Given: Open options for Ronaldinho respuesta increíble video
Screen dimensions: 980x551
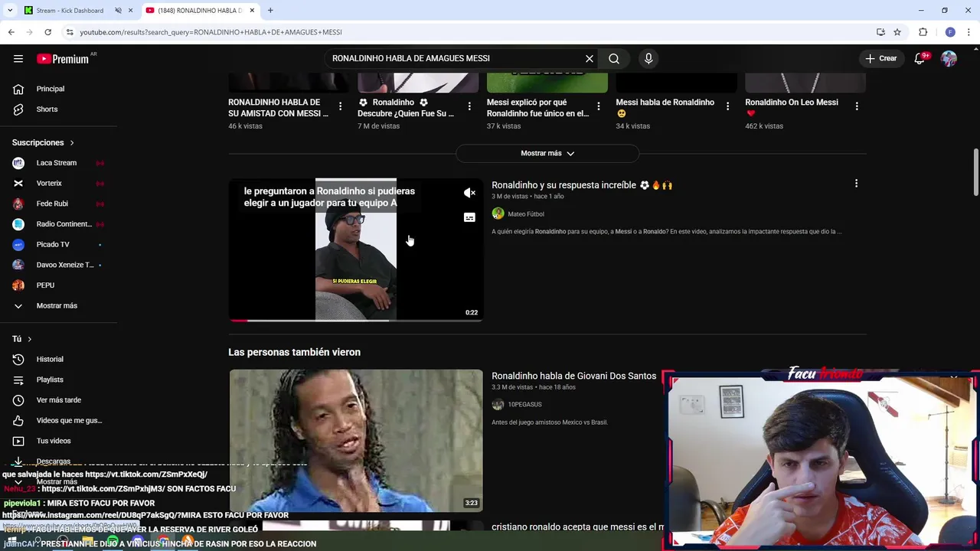Looking at the screenshot, I should (856, 184).
